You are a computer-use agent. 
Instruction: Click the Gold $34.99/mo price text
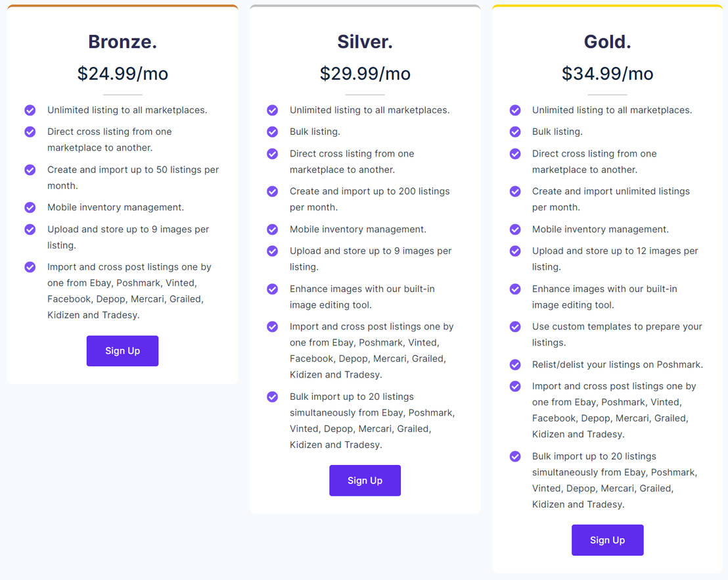[607, 73]
